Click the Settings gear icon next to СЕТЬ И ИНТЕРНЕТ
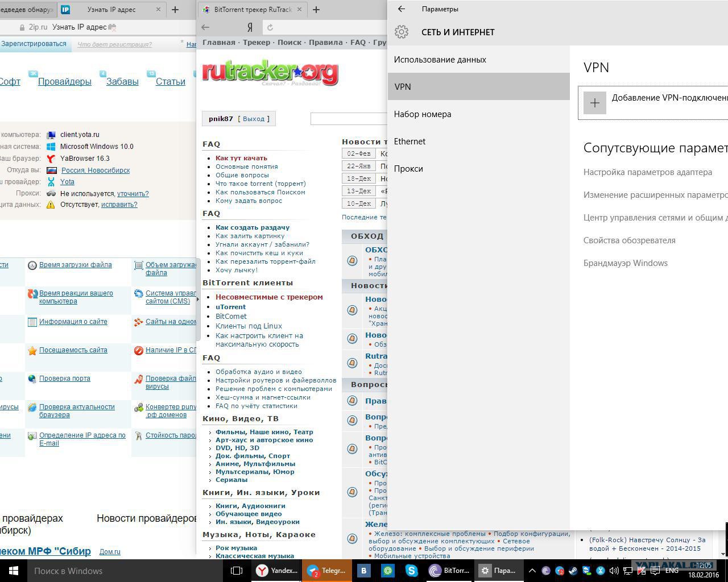Viewport: 728px width, 582px height. pos(402,32)
